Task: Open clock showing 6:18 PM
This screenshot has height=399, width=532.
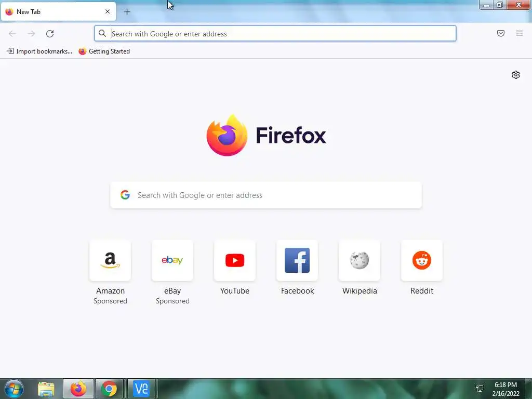Action: [506, 389]
